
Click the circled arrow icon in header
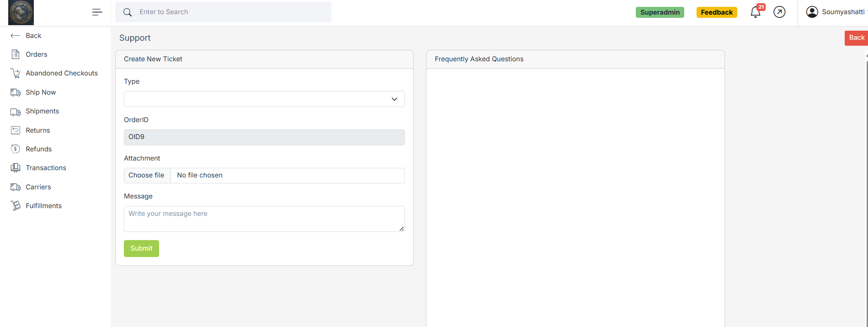click(x=779, y=12)
